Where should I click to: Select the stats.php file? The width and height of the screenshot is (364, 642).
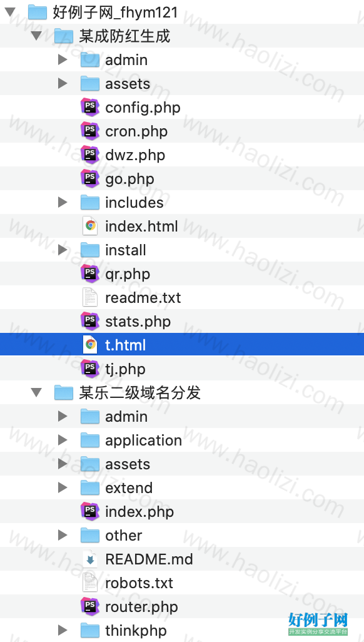182,321
